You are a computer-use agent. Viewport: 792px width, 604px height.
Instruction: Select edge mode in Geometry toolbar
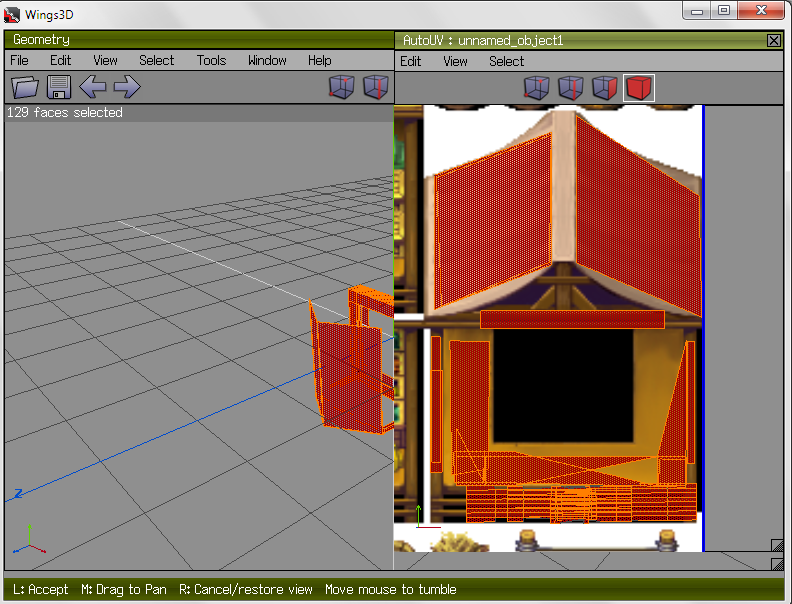coord(375,87)
